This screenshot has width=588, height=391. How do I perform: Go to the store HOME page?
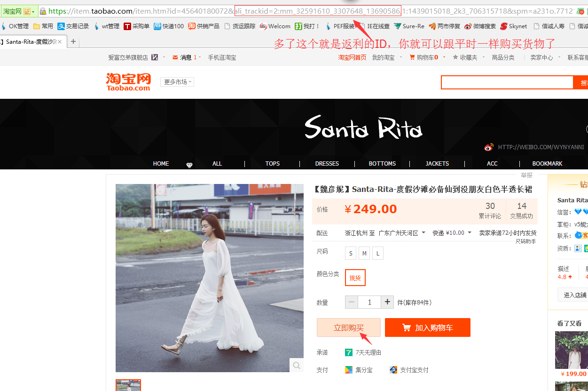point(161,164)
